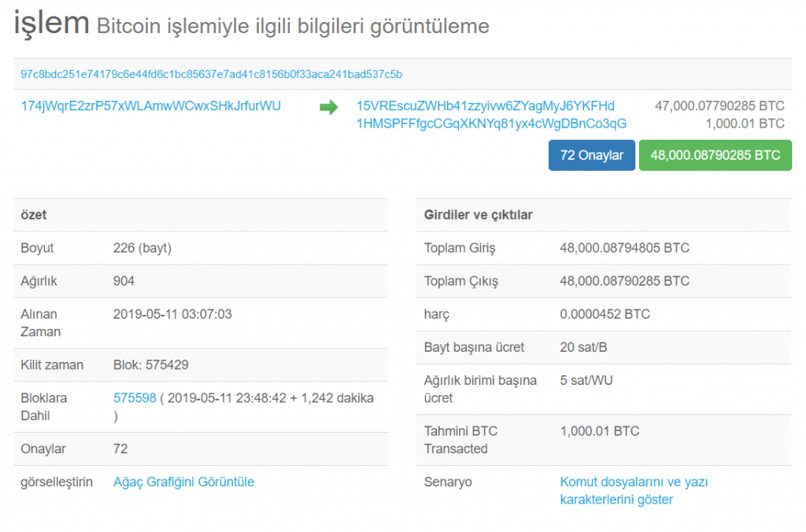
Task: Click the harç row label
Action: pyautogui.click(x=436, y=315)
